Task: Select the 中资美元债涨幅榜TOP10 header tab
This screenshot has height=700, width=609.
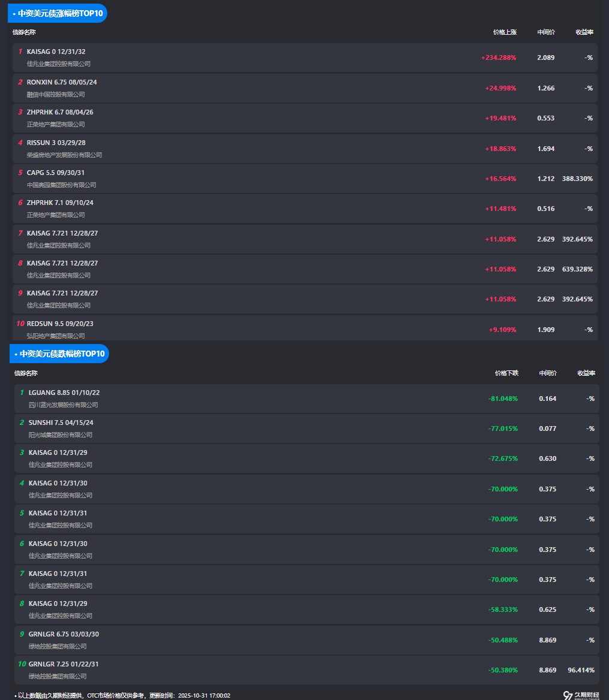Action: tap(58, 13)
